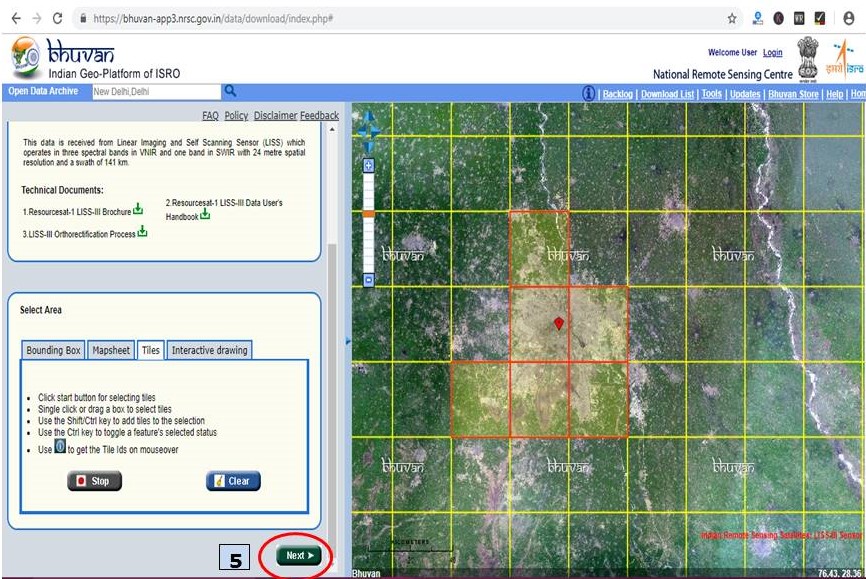Open the Login link
The height and width of the screenshot is (579, 866).
tap(773, 52)
